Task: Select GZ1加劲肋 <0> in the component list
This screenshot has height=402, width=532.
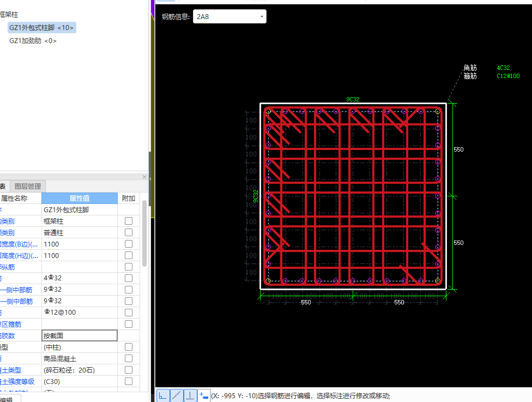Action: [x=33, y=41]
